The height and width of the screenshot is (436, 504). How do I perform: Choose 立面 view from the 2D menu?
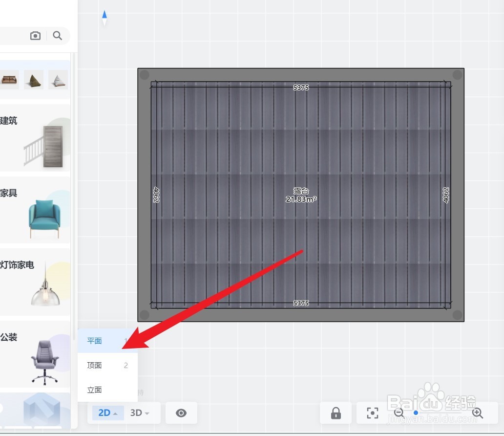[107, 390]
